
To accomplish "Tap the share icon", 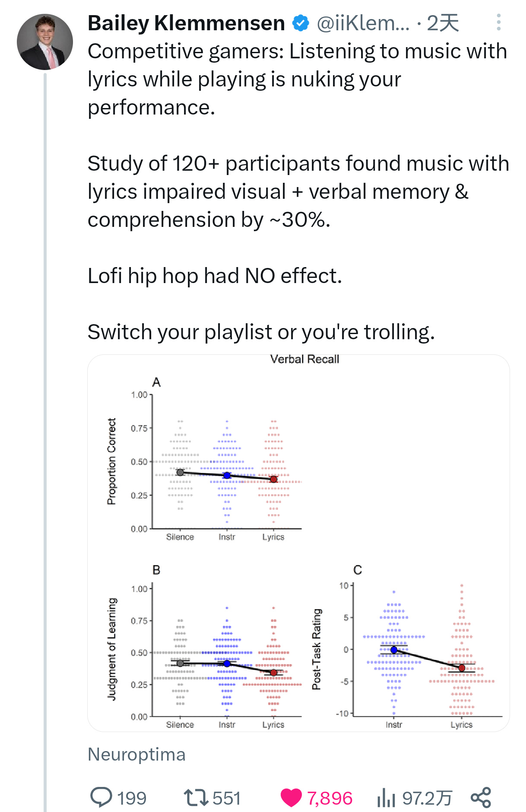I will coord(481,797).
